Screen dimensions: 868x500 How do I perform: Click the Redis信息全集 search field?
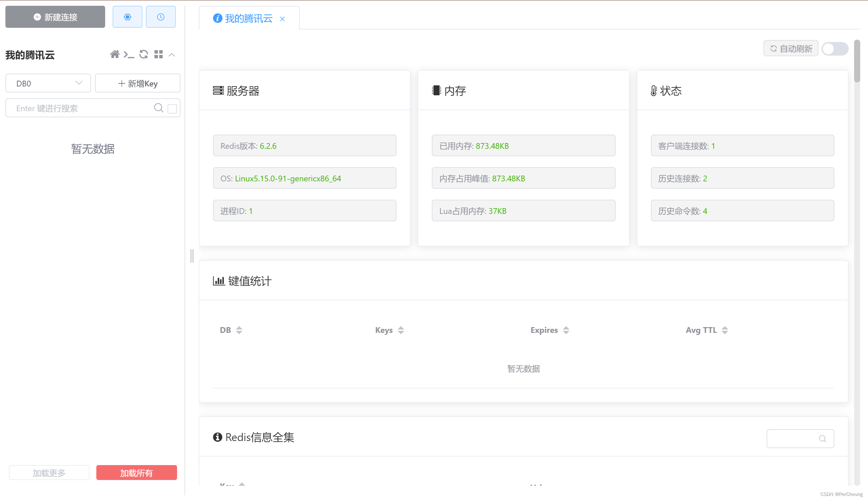click(800, 439)
